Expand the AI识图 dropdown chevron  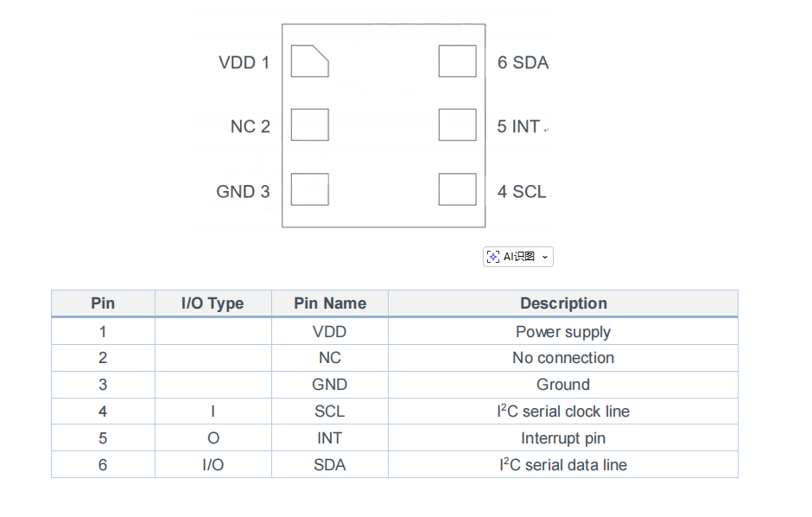tap(545, 257)
